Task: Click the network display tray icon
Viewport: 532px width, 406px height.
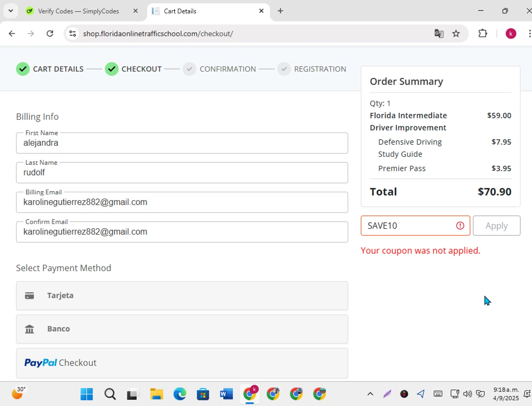Action: coord(454,394)
